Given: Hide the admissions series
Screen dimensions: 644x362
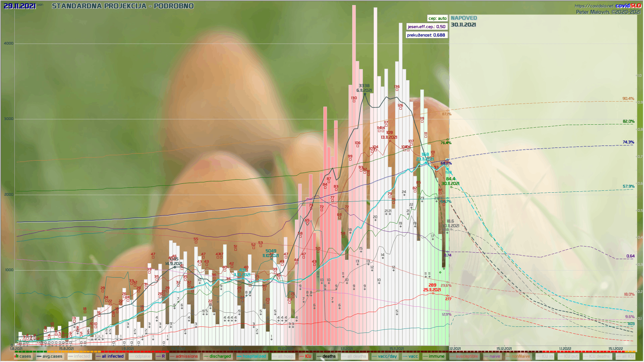Looking at the screenshot, I should [184, 356].
